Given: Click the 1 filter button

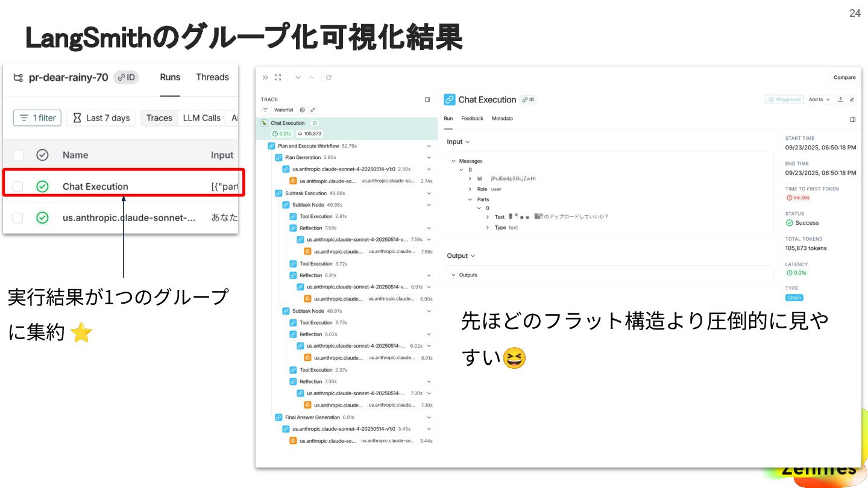Looking at the screenshot, I should [x=37, y=118].
